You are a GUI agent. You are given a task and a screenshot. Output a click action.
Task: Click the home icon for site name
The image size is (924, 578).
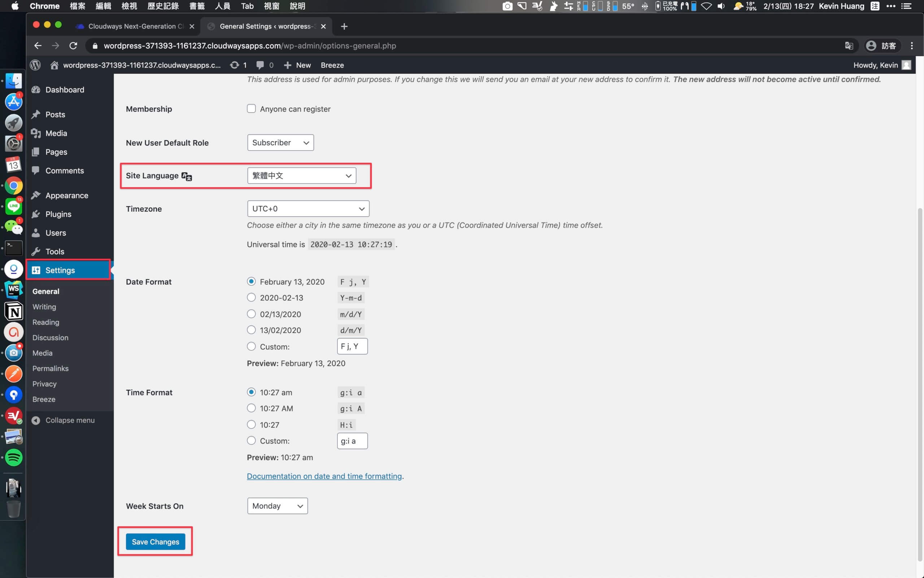54,65
